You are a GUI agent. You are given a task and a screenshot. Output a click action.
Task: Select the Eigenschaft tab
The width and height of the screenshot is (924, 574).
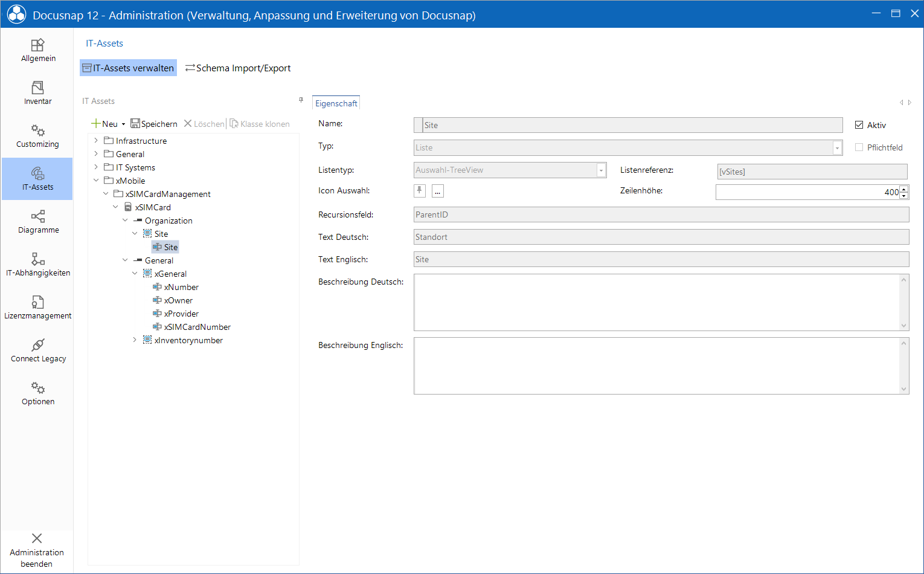click(x=336, y=103)
